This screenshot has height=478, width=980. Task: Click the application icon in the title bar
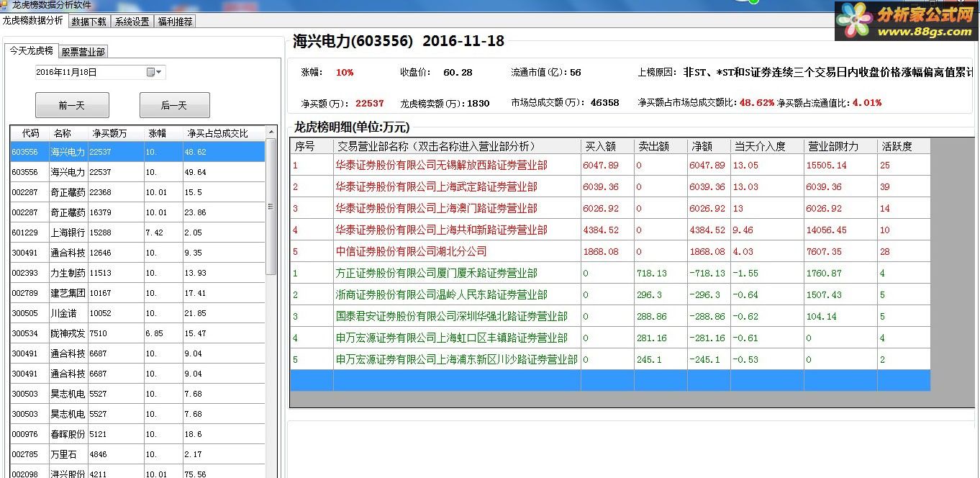pos(5,5)
